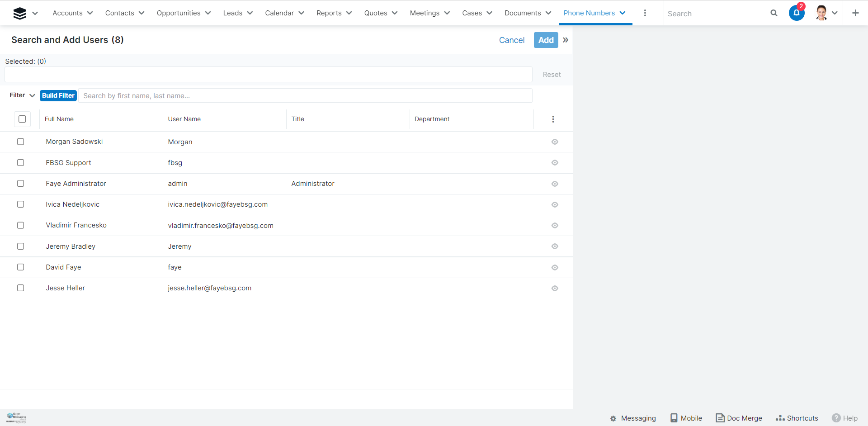Go to the Opportunities module tab
The image size is (868, 426).
click(178, 13)
